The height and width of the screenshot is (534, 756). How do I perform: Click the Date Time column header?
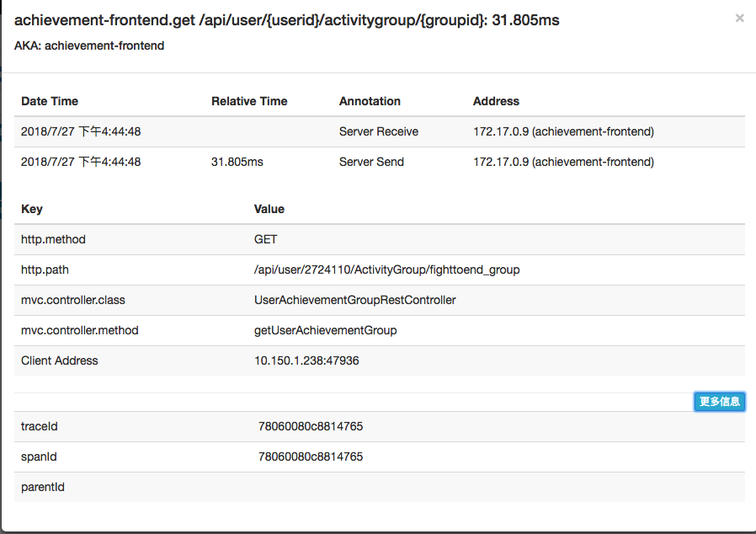click(x=48, y=101)
